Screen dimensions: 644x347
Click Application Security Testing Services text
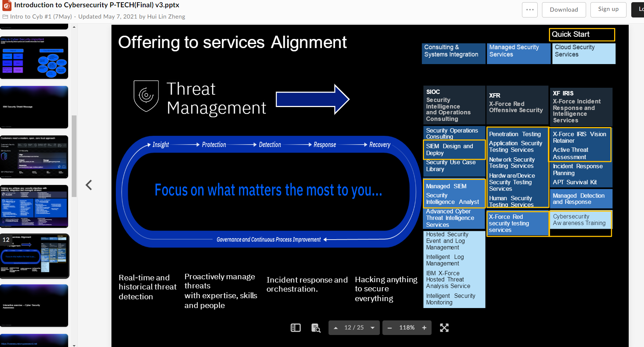(x=515, y=146)
